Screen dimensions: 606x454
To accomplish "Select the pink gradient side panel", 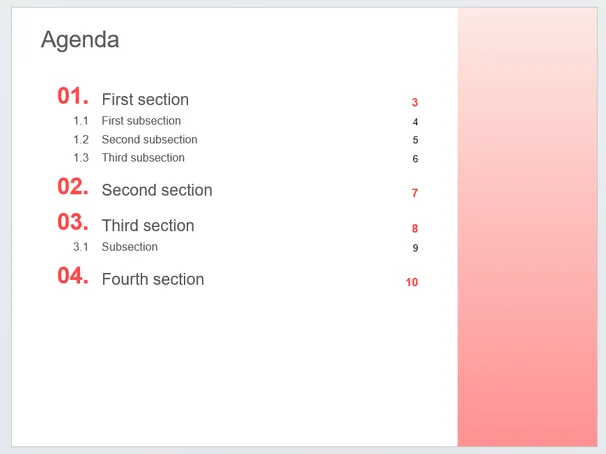I will click(x=528, y=227).
